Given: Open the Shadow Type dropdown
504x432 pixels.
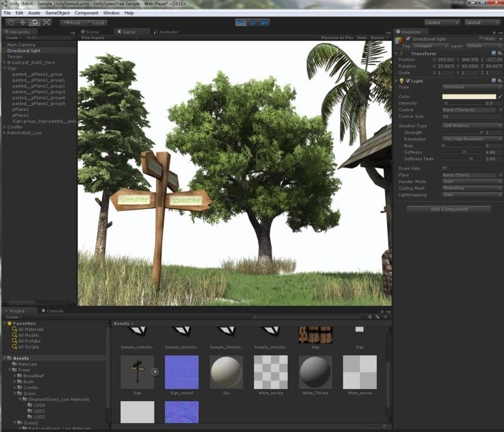Looking at the screenshot, I should 472,126.
